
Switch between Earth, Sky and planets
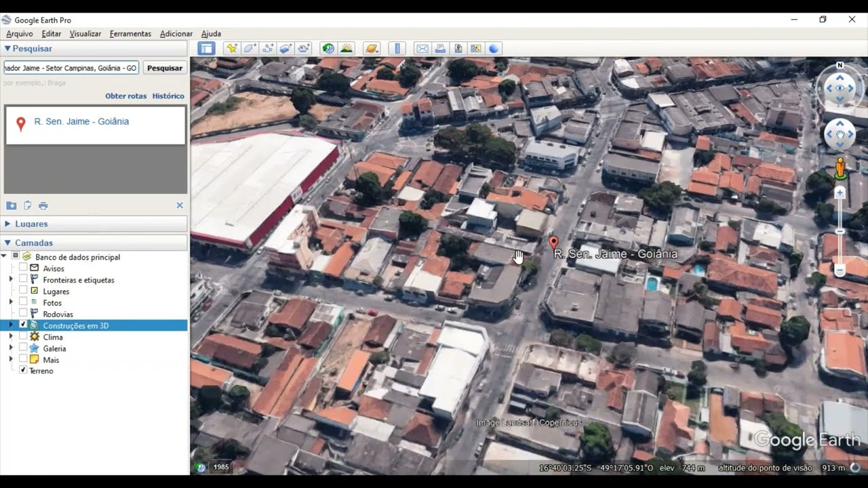click(x=372, y=48)
